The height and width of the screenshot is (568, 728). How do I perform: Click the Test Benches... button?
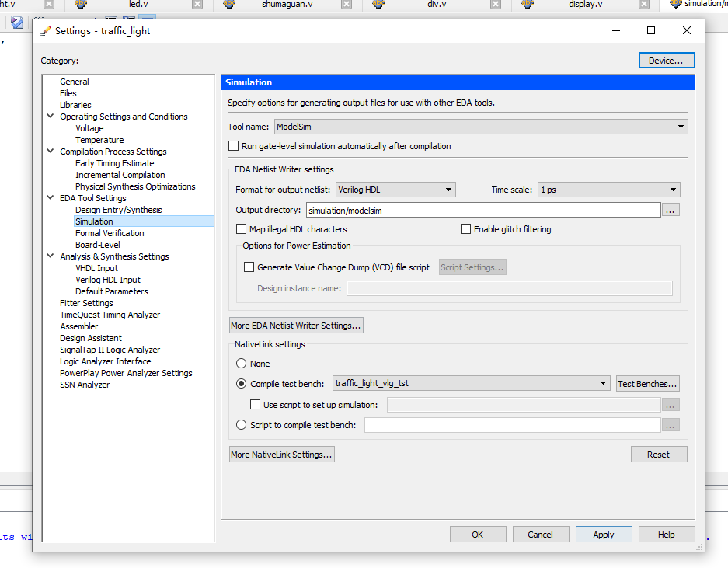[x=647, y=384]
